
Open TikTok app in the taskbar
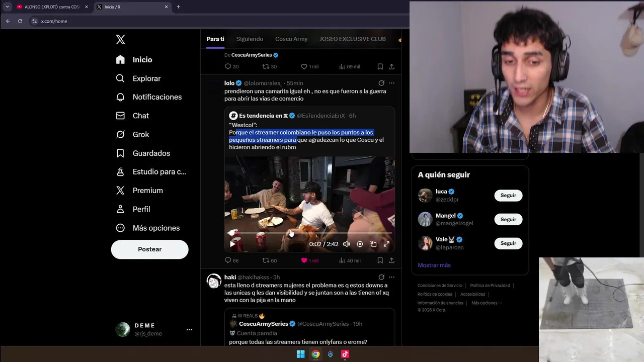[345, 354]
